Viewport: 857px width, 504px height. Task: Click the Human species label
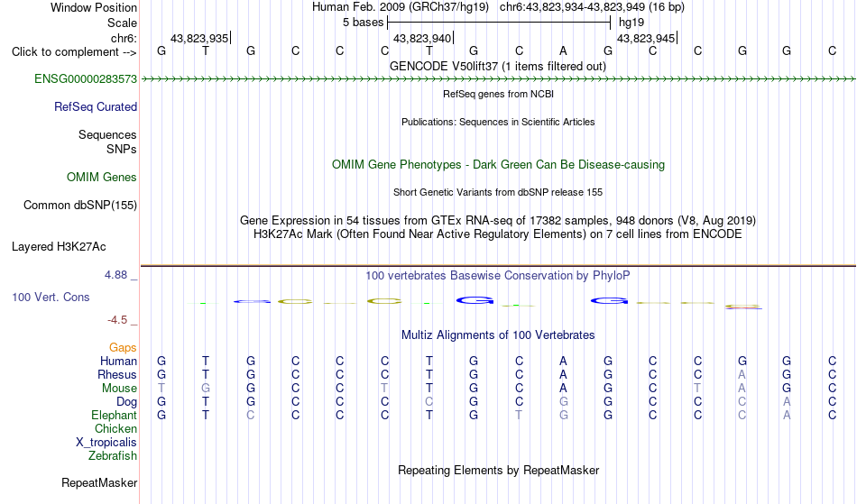click(x=118, y=361)
